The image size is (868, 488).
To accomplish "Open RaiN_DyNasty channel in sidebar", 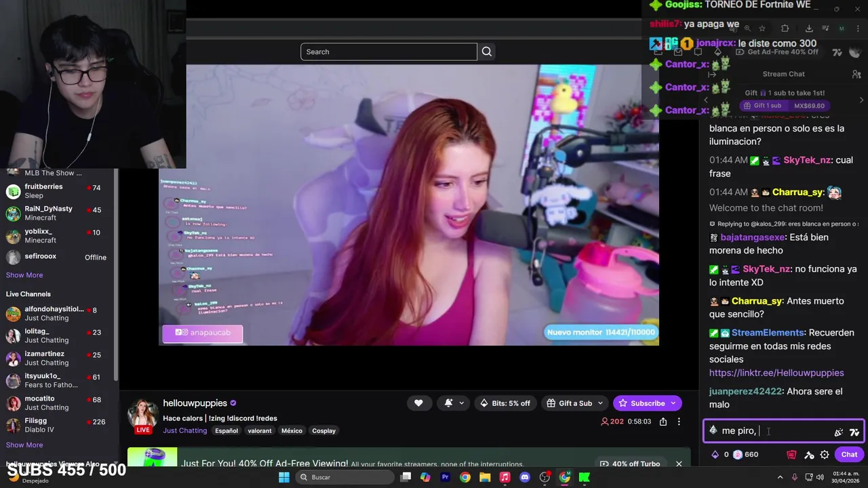I will pos(59,213).
